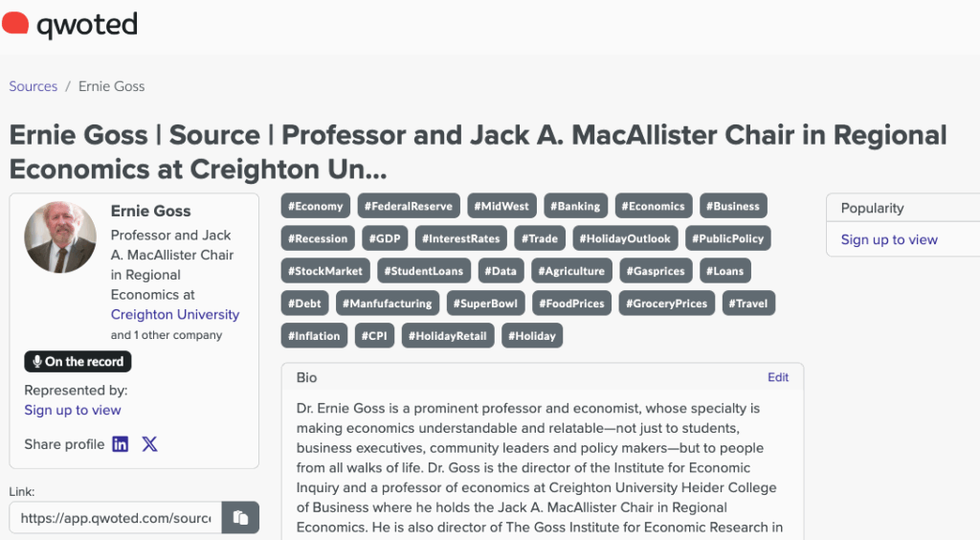Open the #HolidayRetail tag
This screenshot has width=980, height=540.
[450, 336]
